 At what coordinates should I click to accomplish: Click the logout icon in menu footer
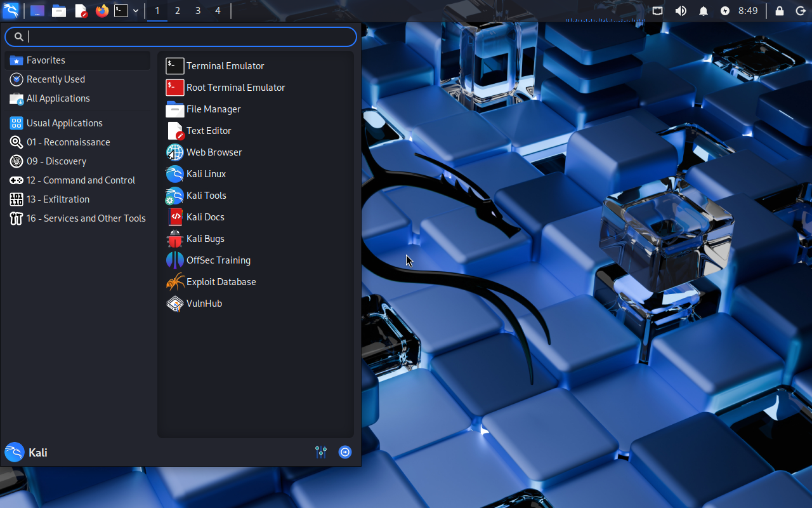pyautogui.click(x=345, y=452)
